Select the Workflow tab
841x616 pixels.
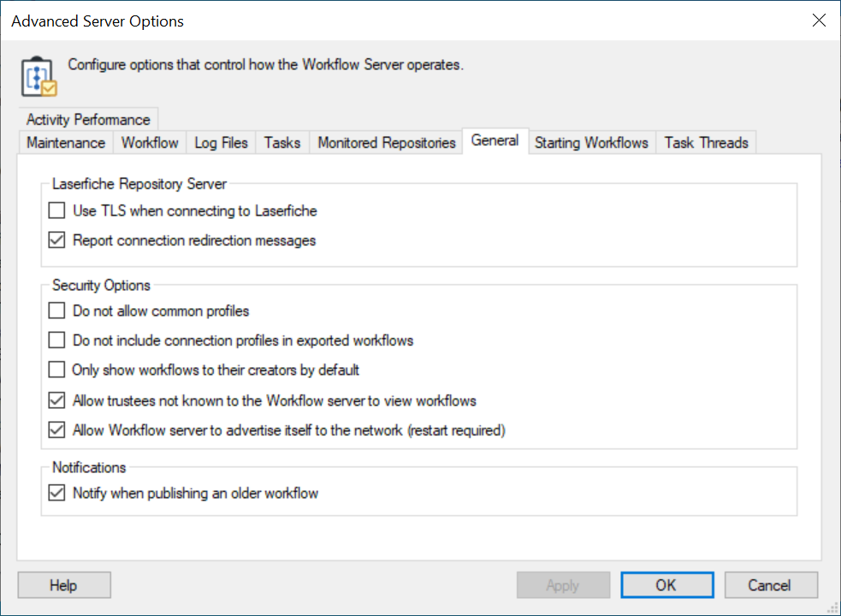tap(150, 143)
